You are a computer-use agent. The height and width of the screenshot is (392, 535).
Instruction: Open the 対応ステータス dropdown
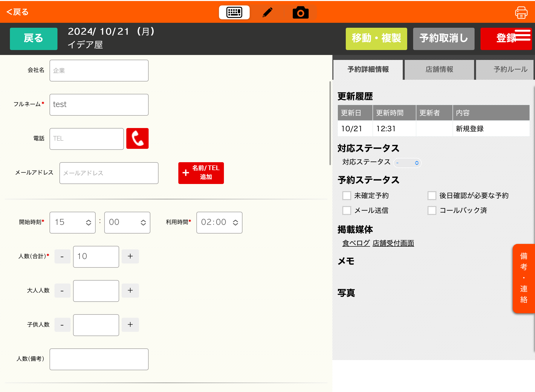407,163
